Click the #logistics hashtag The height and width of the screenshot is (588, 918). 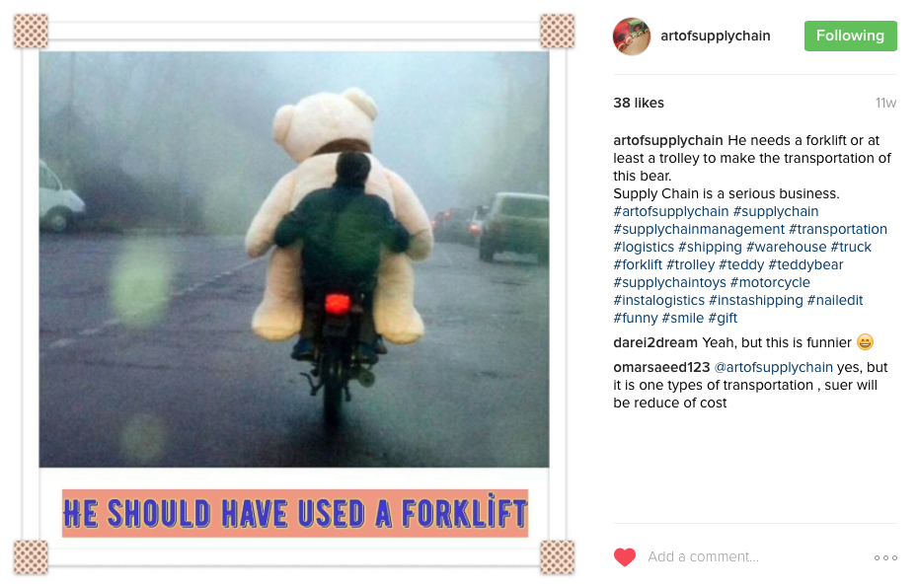point(644,247)
